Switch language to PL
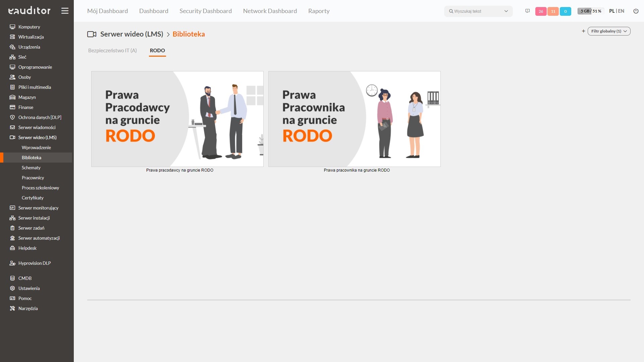Image resolution: width=644 pixels, height=362 pixels. coord(612,11)
